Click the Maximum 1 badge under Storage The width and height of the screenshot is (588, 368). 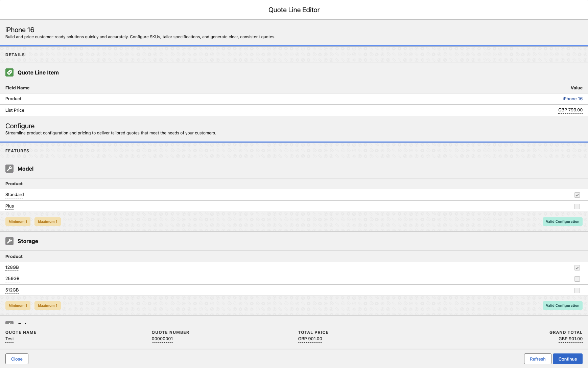click(48, 306)
